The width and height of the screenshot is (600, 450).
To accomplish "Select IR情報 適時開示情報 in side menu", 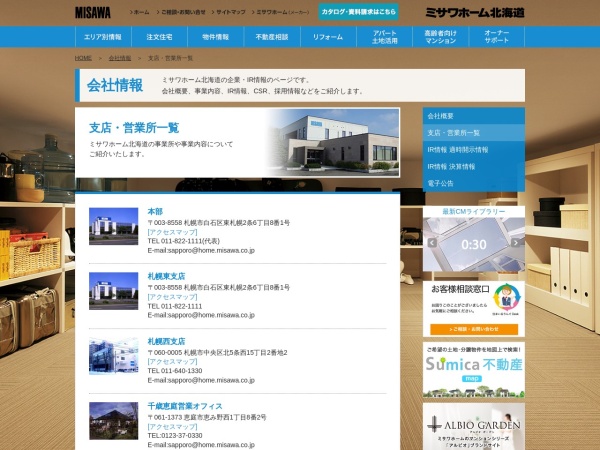I will tap(474, 150).
